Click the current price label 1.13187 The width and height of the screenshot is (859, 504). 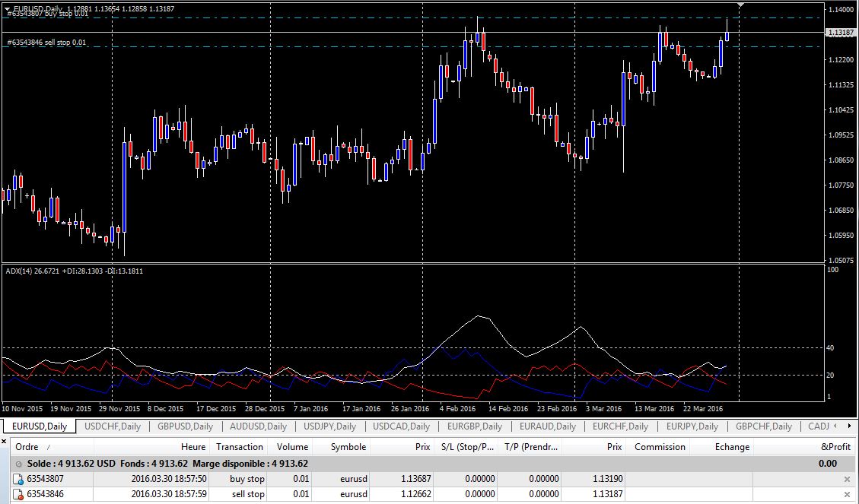(841, 33)
